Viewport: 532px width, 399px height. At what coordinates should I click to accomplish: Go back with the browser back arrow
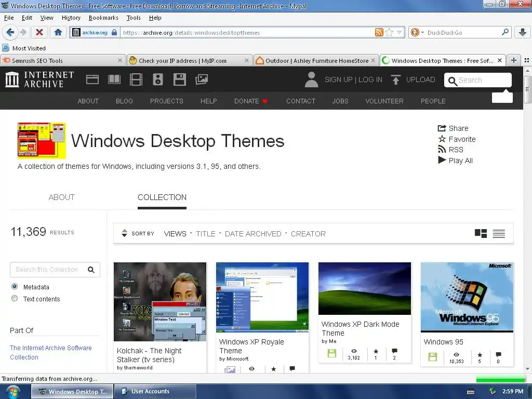click(10, 32)
